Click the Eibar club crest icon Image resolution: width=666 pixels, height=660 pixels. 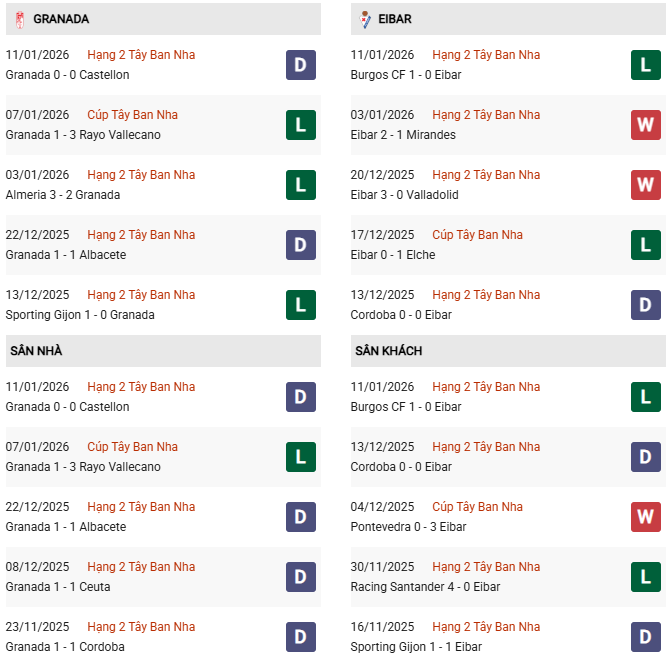(x=365, y=19)
